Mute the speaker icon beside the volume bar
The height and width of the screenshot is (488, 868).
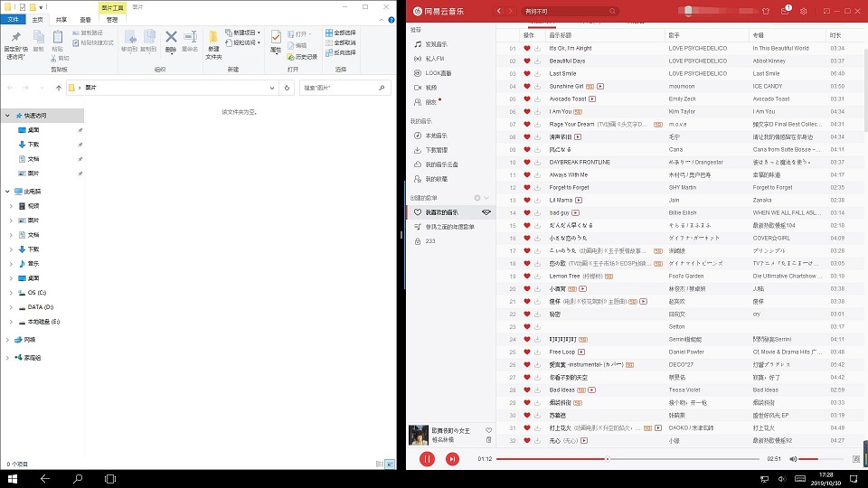click(793, 459)
